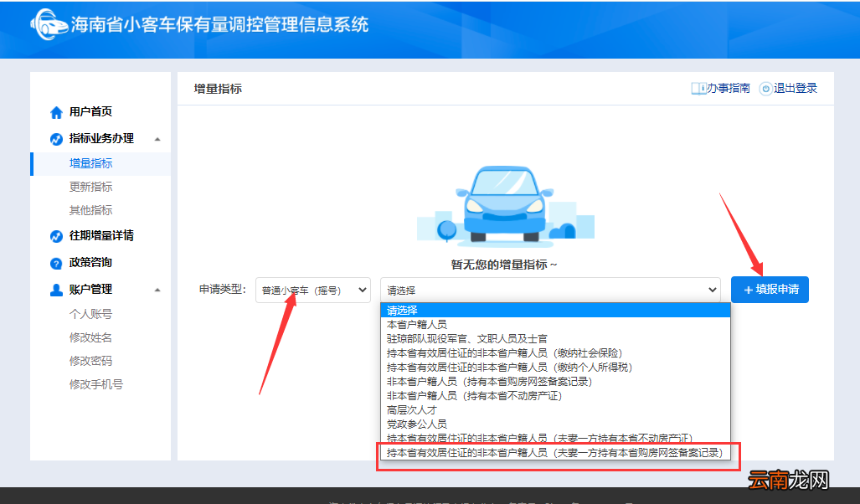Select 其他指标 in sidebar
This screenshot has width=860, height=504.
point(90,211)
